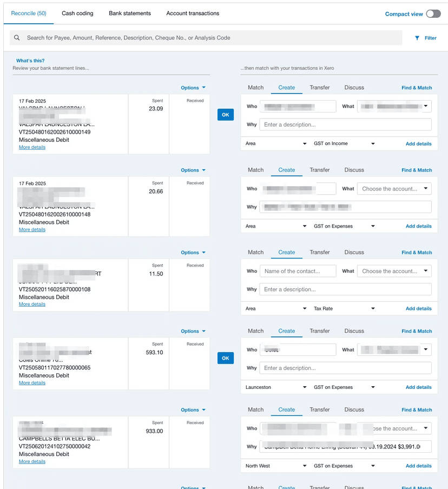The image size is (448, 489).
Task: Open the What account dropdown for 11.50
Action: [394, 271]
